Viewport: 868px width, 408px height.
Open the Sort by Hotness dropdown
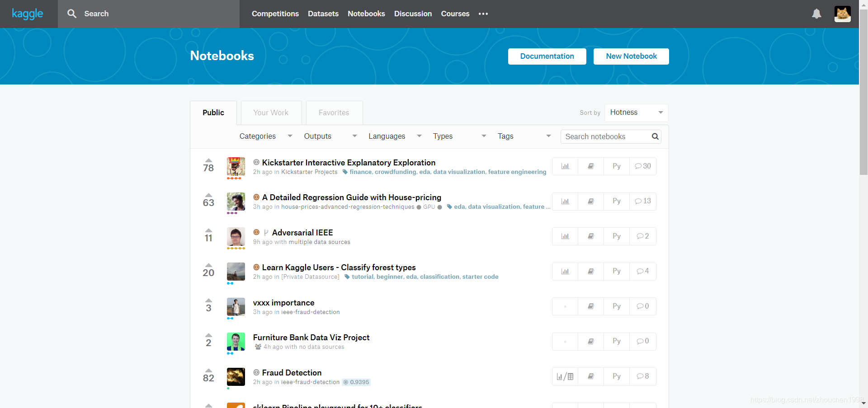tap(636, 113)
